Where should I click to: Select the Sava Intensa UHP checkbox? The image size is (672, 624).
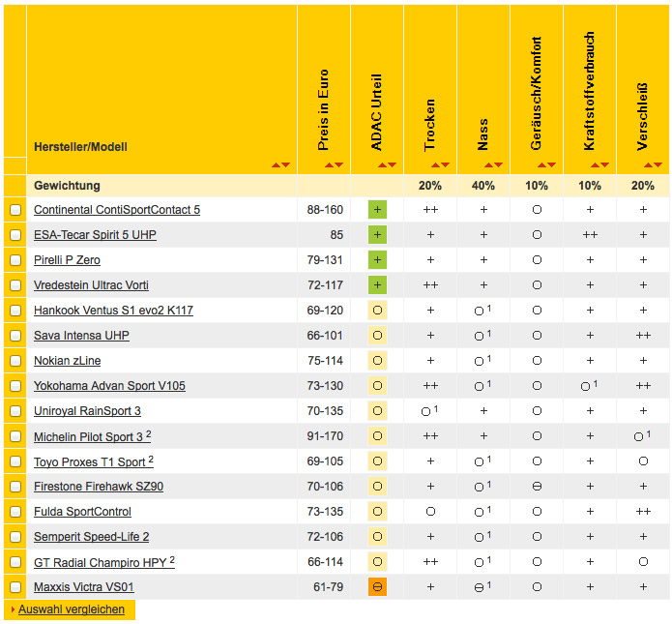(15, 336)
